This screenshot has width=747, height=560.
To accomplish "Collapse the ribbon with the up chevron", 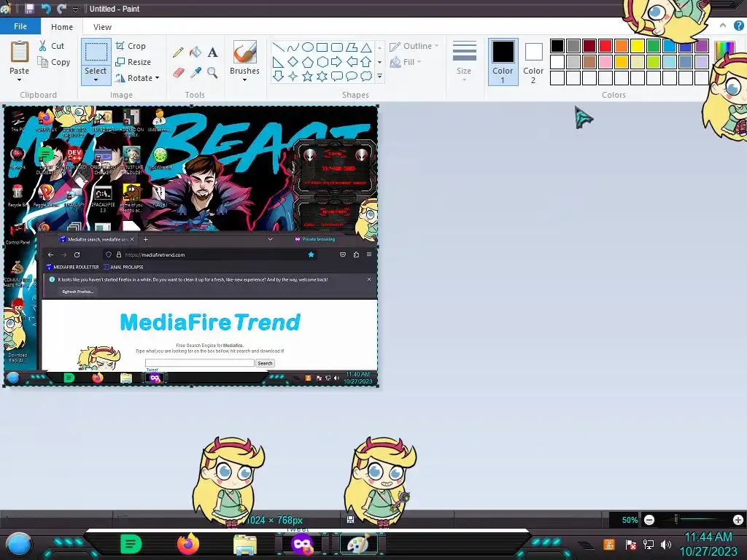I will click(723, 26).
